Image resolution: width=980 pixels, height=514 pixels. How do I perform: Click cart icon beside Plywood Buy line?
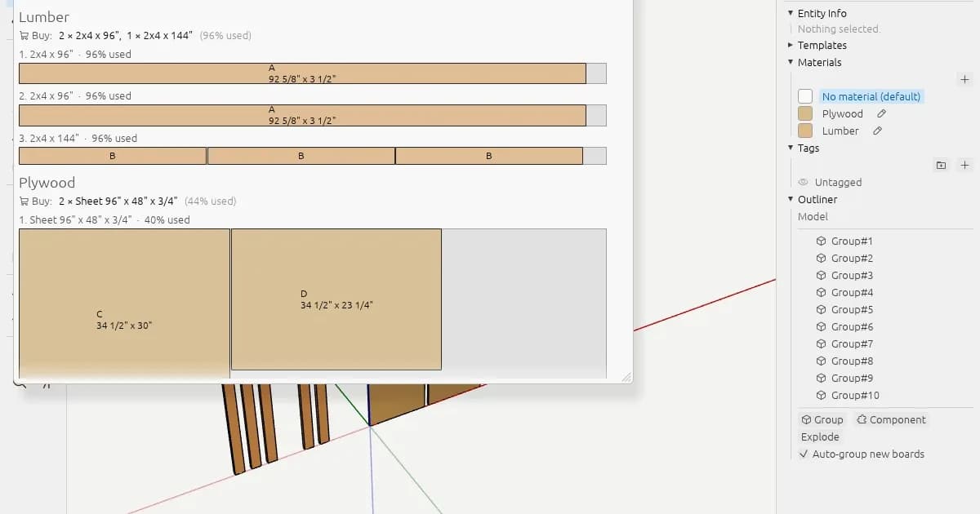24,201
